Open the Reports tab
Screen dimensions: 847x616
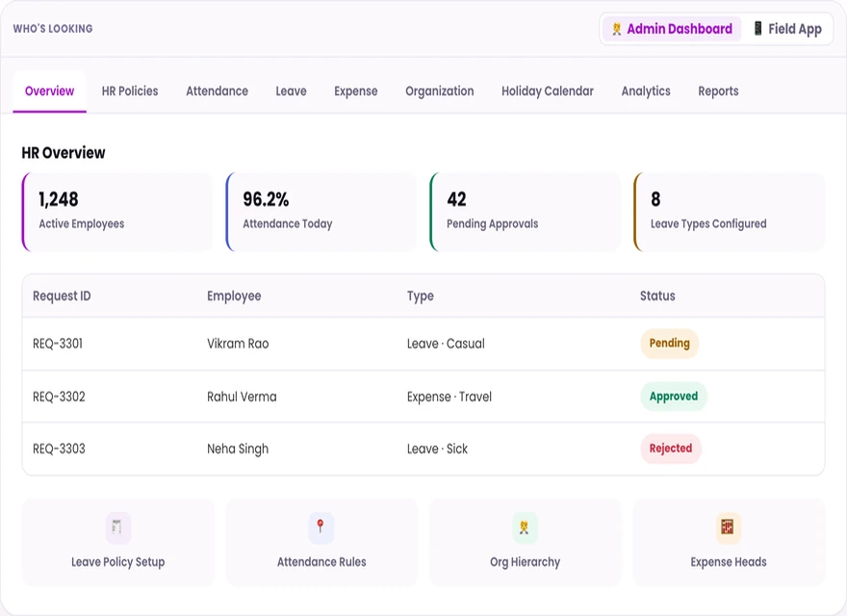pos(718,91)
